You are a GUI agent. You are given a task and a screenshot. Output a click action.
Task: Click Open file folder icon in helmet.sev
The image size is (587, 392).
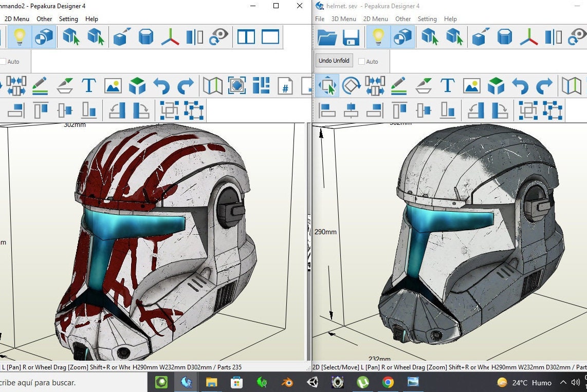click(x=327, y=37)
